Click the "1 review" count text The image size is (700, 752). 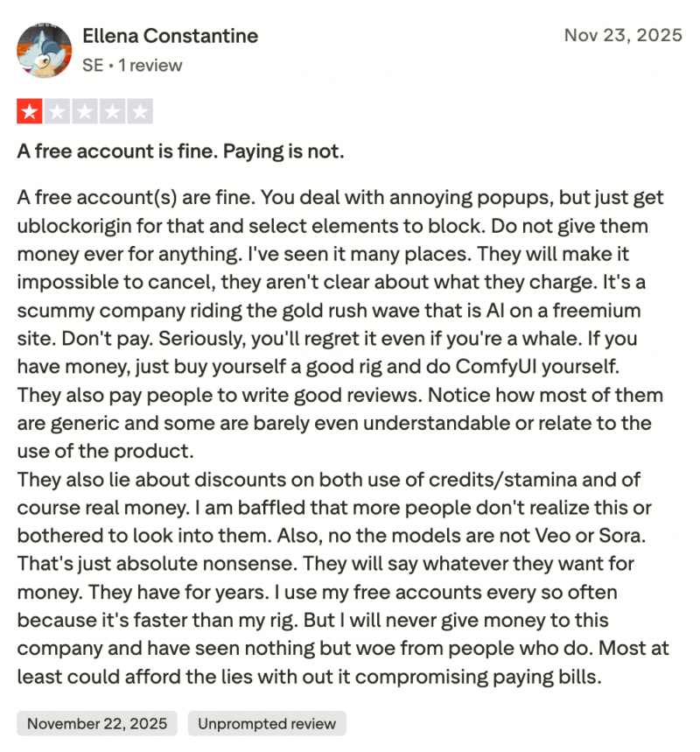click(x=150, y=65)
